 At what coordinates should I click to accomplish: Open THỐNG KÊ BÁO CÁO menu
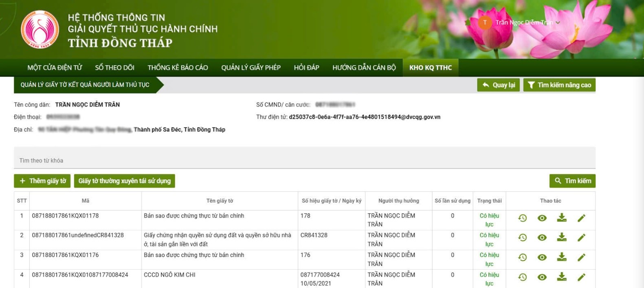(x=178, y=68)
